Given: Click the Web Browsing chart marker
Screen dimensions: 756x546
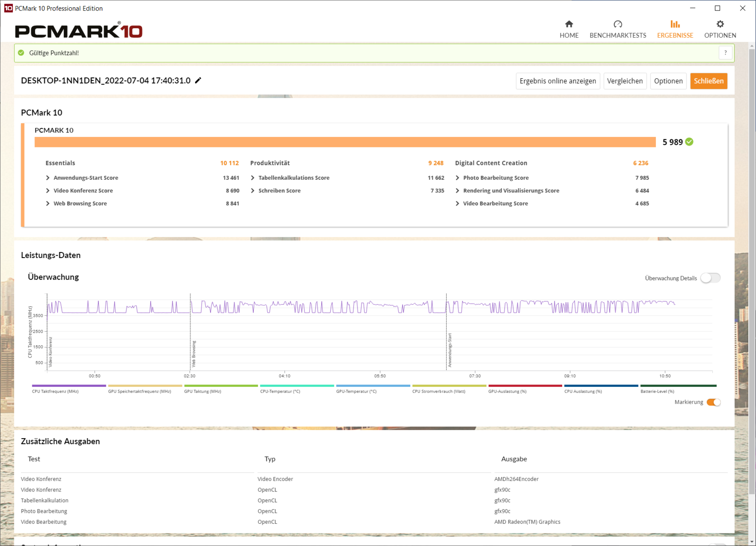Looking at the screenshot, I should click(194, 354).
